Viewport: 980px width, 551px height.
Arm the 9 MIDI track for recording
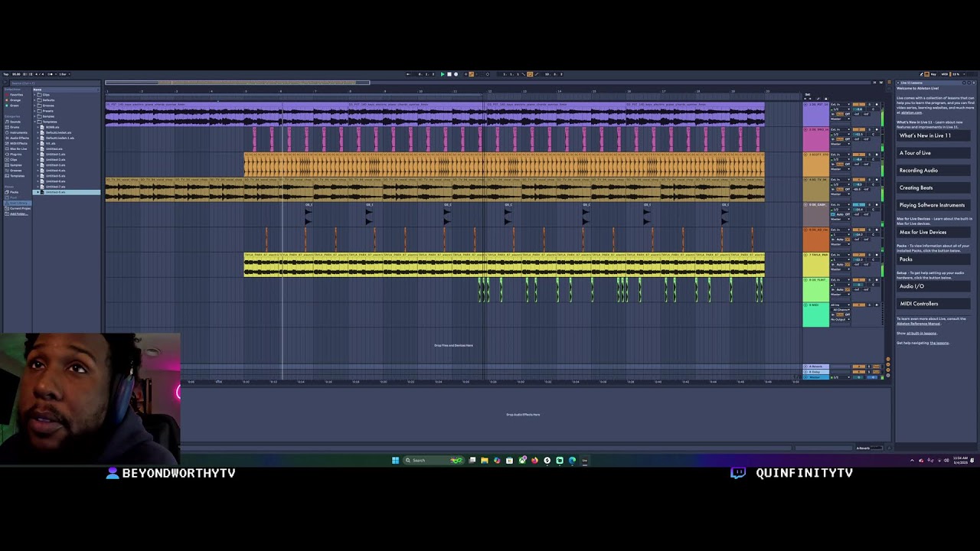click(x=877, y=305)
